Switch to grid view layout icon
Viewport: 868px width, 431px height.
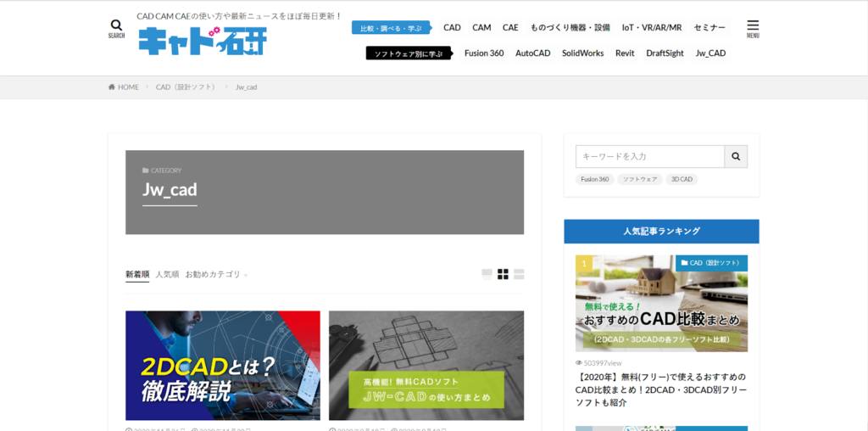click(x=503, y=274)
